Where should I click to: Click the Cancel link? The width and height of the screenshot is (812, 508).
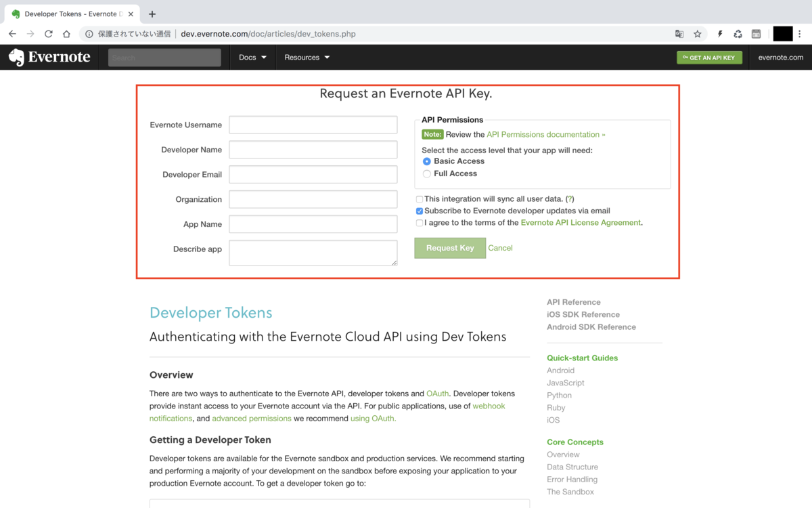[x=500, y=248]
